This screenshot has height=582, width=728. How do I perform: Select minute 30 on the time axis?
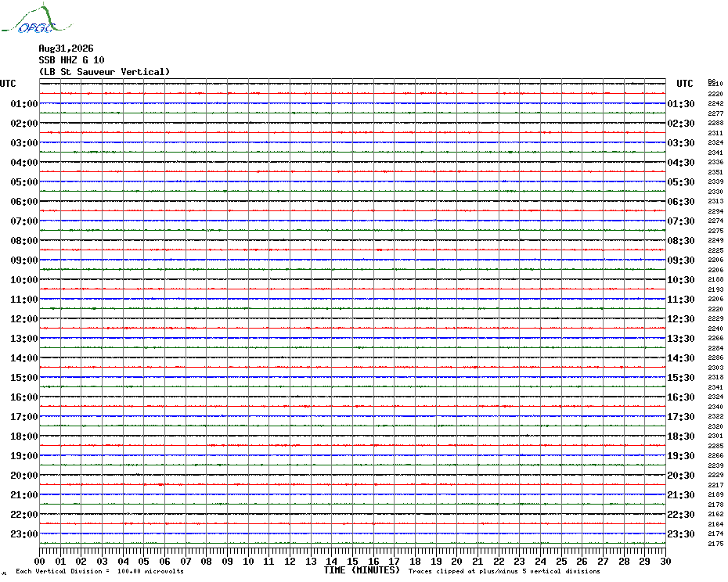click(665, 562)
